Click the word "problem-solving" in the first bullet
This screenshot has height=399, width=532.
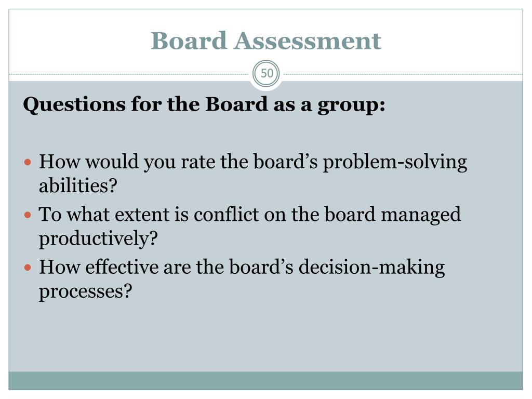pos(395,162)
